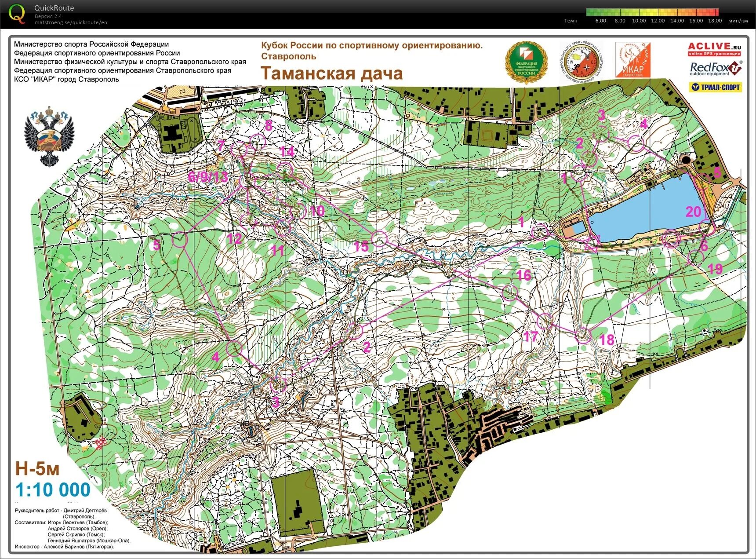This screenshot has height=559, width=756.
Task: Click the control number '11' label
Action: [277, 250]
